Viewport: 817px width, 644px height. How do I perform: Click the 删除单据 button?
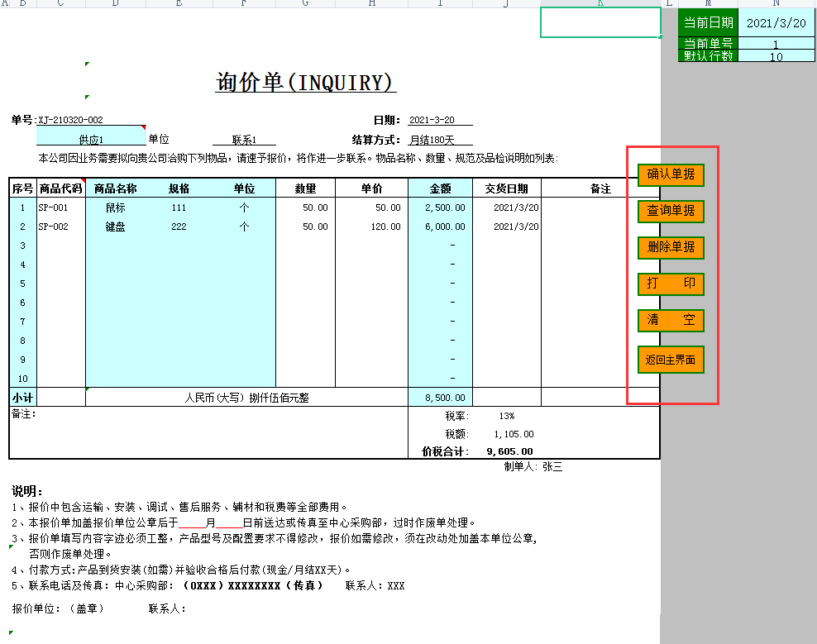(x=671, y=247)
